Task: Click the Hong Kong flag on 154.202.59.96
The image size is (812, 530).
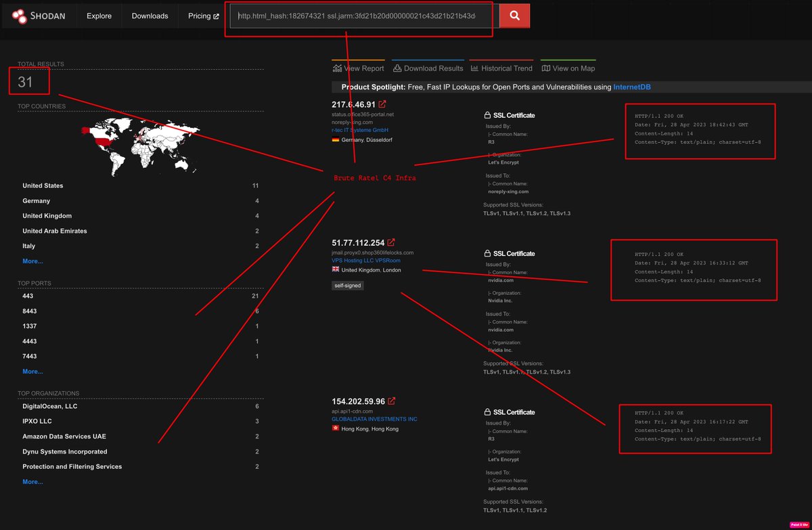Action: 334,427
